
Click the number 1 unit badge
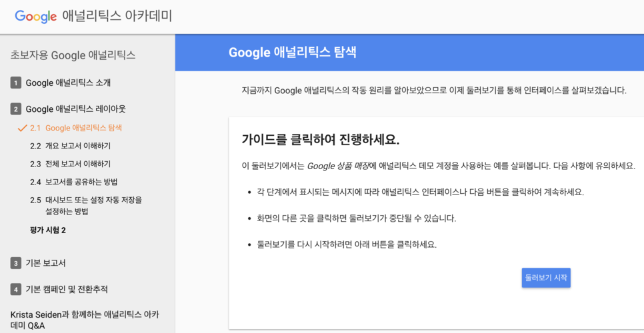click(x=15, y=83)
